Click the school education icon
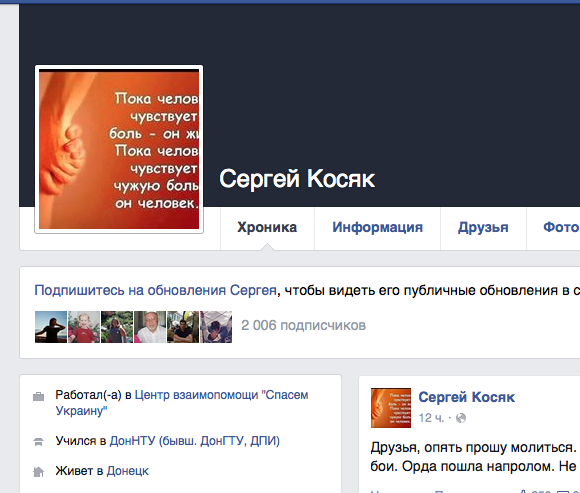The height and width of the screenshot is (493, 580). [x=38, y=442]
